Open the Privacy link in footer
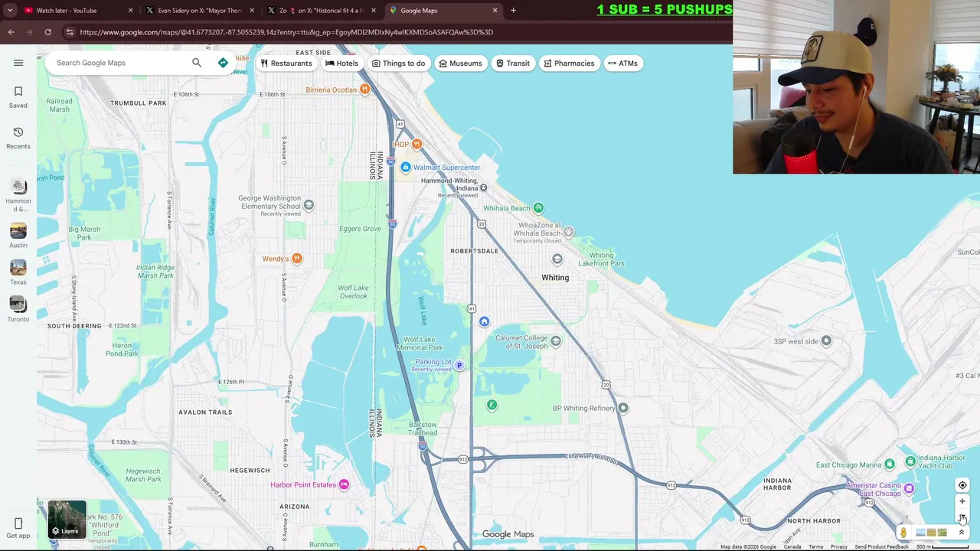This screenshot has height=551, width=980. pos(839,546)
